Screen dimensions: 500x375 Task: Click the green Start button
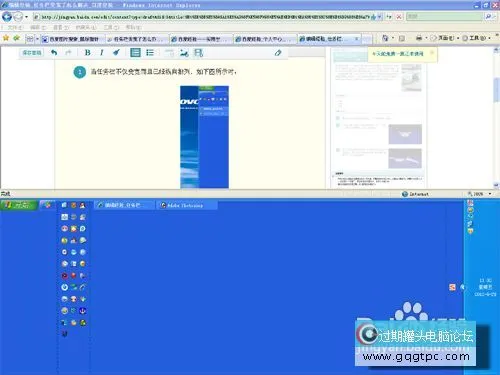(19, 205)
